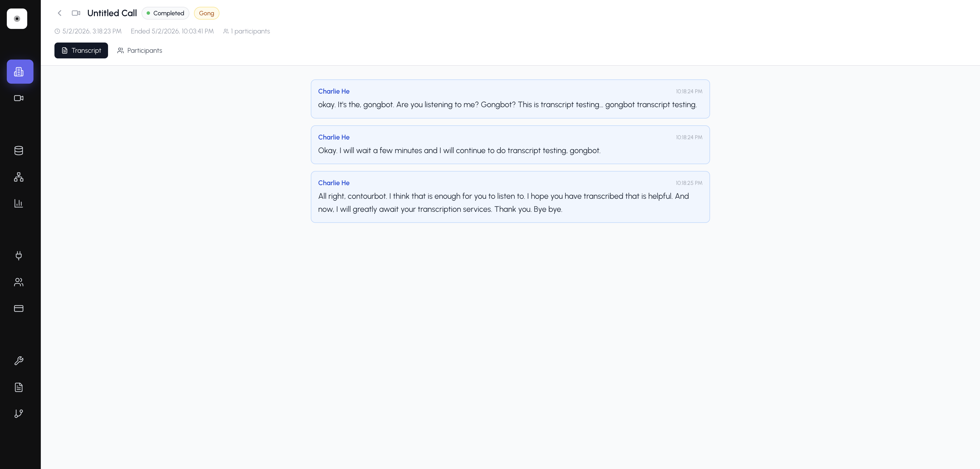Switch to the Participants tab
The height and width of the screenshot is (469, 980).
(140, 50)
